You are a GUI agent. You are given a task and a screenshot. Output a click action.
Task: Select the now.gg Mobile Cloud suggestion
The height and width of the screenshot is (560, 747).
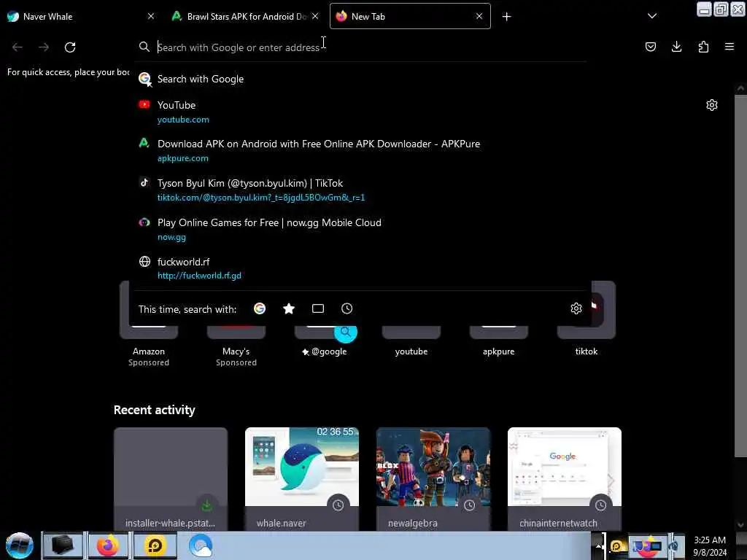(x=360, y=229)
